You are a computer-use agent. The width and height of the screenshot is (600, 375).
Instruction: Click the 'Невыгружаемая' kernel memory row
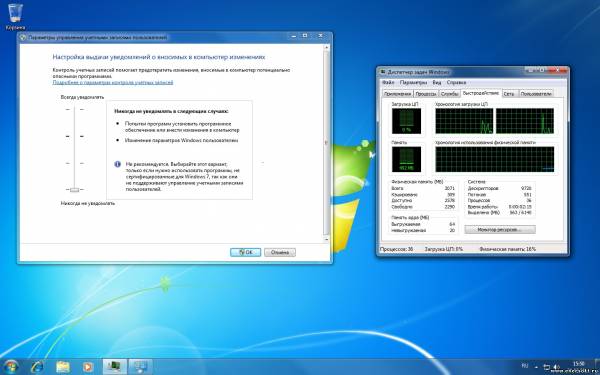(423, 230)
